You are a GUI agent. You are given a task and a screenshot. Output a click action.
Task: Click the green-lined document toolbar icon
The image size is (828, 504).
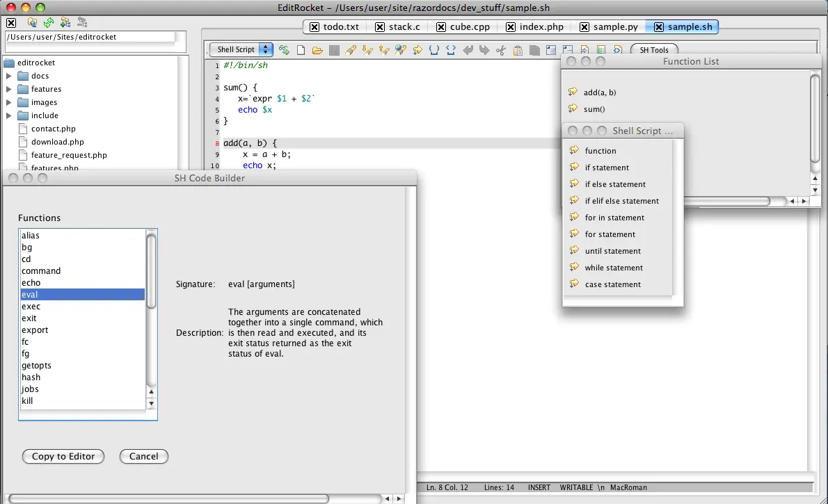[601, 49]
